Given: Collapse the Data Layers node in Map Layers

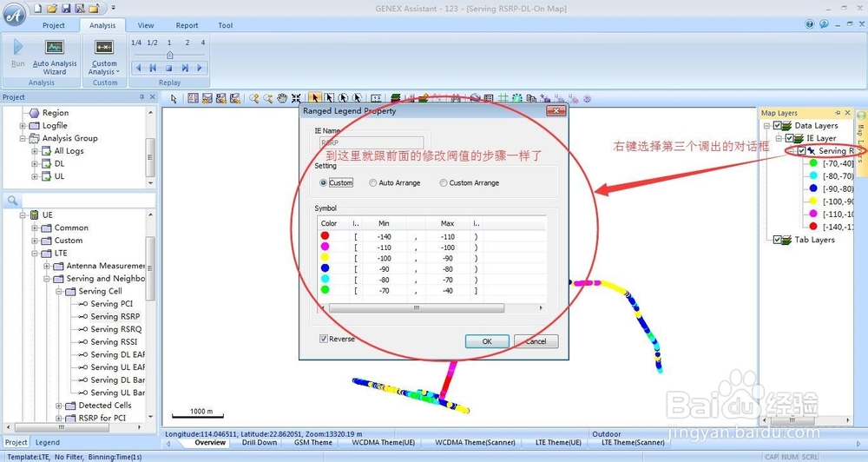Looking at the screenshot, I should tap(766, 126).
